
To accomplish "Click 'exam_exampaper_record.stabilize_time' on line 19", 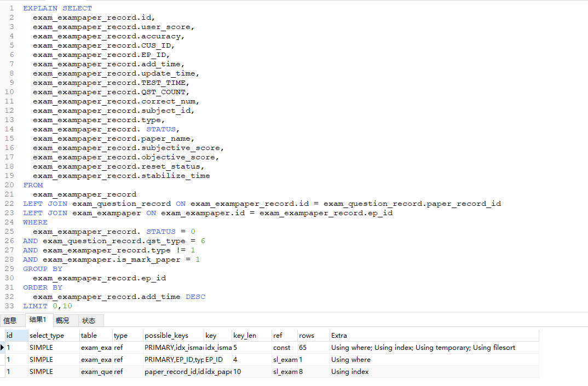I will [x=122, y=176].
